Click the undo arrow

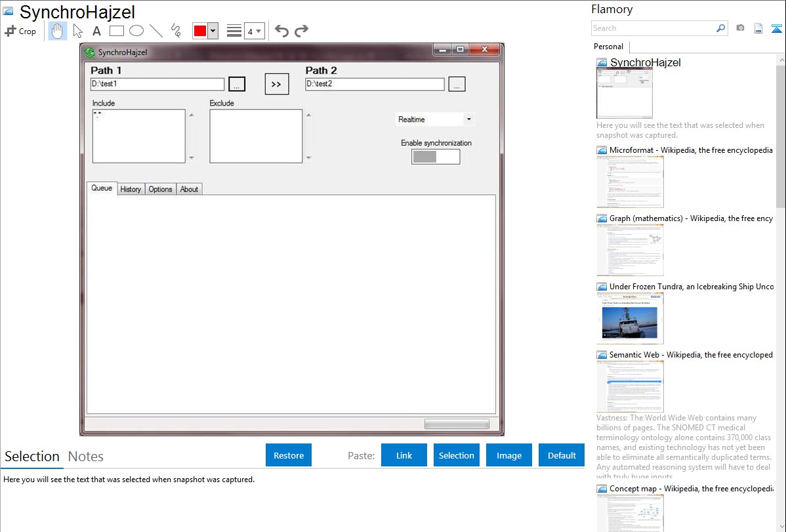click(x=281, y=31)
